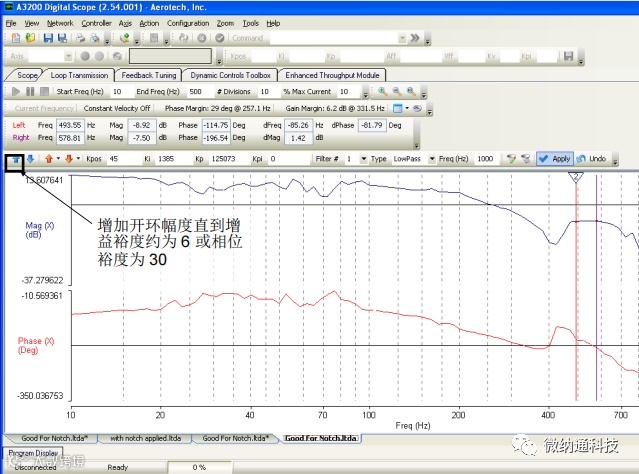Start the loop transmission sweep
The width and height of the screenshot is (639, 474).
(15, 91)
